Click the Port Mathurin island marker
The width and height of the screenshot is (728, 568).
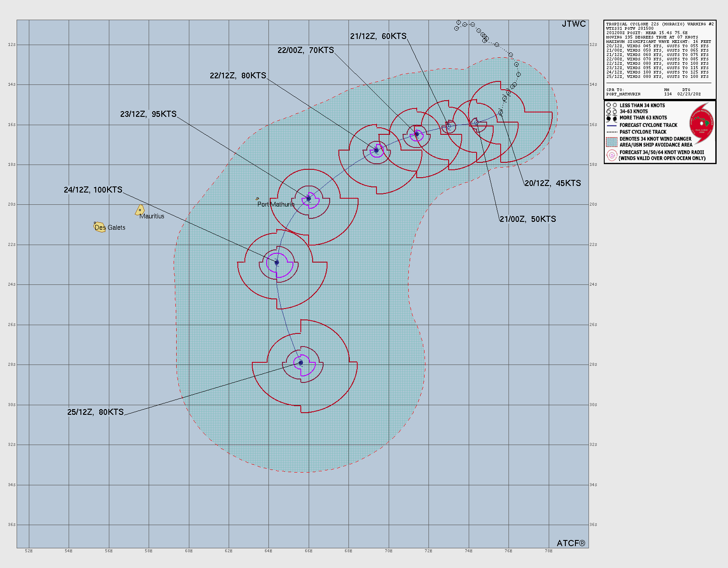coord(257,199)
